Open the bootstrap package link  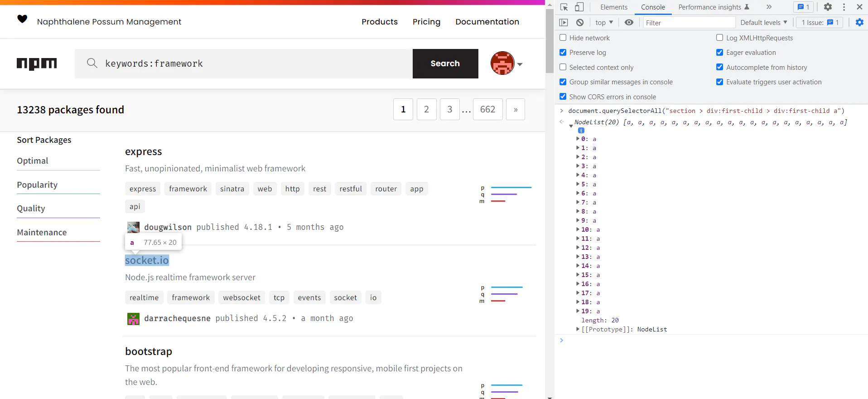(149, 351)
